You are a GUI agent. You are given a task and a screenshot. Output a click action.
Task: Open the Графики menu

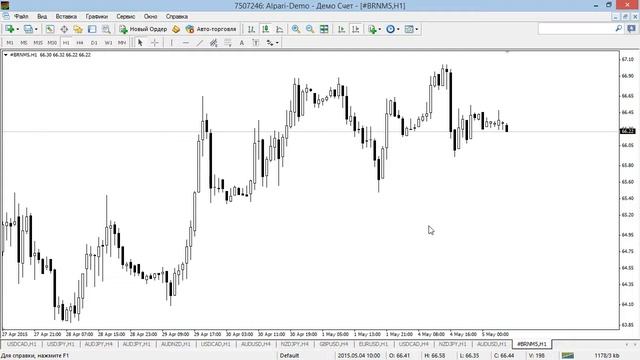point(97,16)
